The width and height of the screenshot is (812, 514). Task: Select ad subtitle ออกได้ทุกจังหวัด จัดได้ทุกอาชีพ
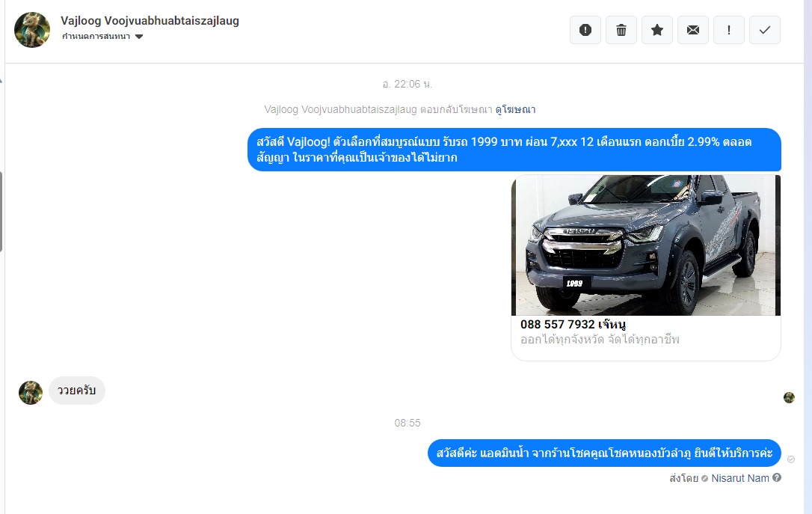click(600, 340)
